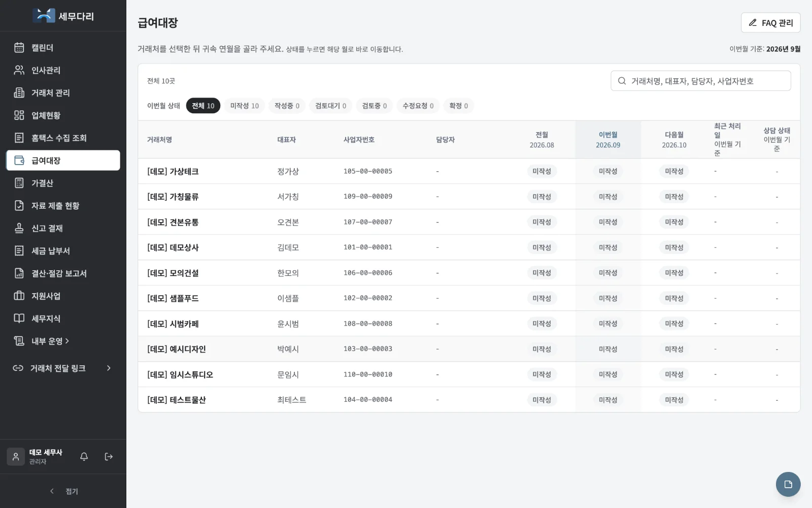Click the 지원사업 briefcase icon
Image resolution: width=812 pixels, height=508 pixels.
[19, 296]
